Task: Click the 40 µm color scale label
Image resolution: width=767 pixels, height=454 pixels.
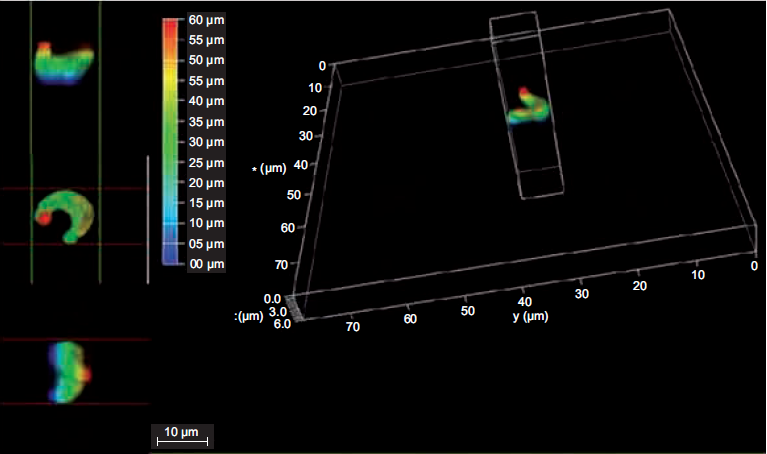Action: pyautogui.click(x=207, y=101)
